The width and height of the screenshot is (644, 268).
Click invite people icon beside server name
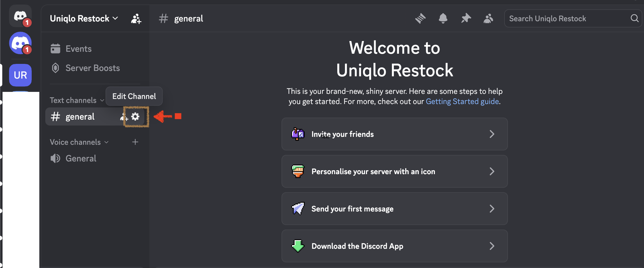coord(136,19)
